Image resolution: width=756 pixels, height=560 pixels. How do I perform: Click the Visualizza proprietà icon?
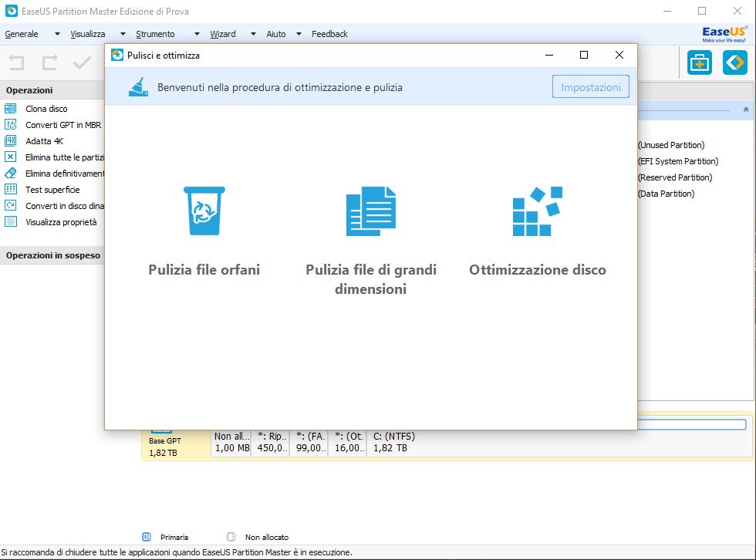click(11, 222)
